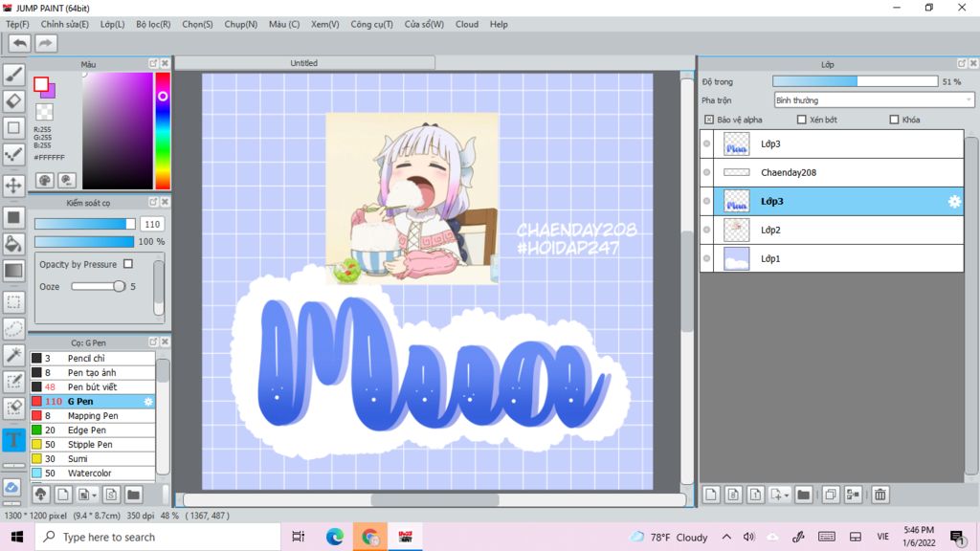Select the Pencil chì brush

pyautogui.click(x=93, y=359)
